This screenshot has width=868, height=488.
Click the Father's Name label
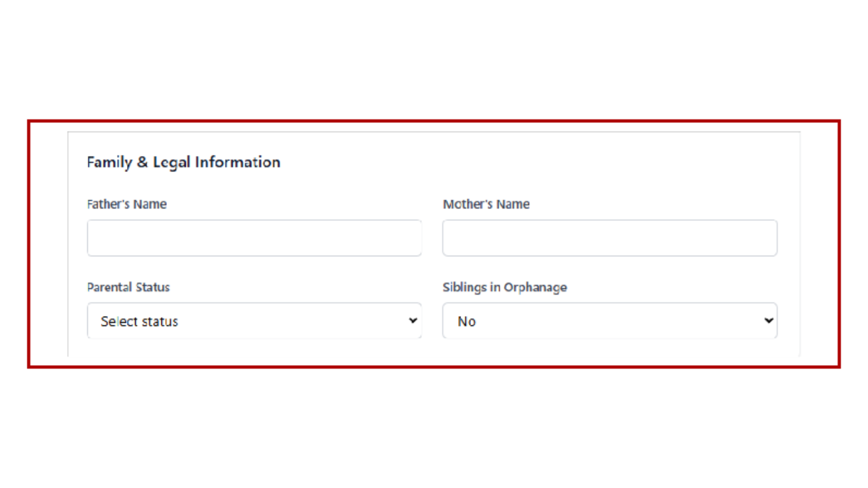[x=127, y=204]
